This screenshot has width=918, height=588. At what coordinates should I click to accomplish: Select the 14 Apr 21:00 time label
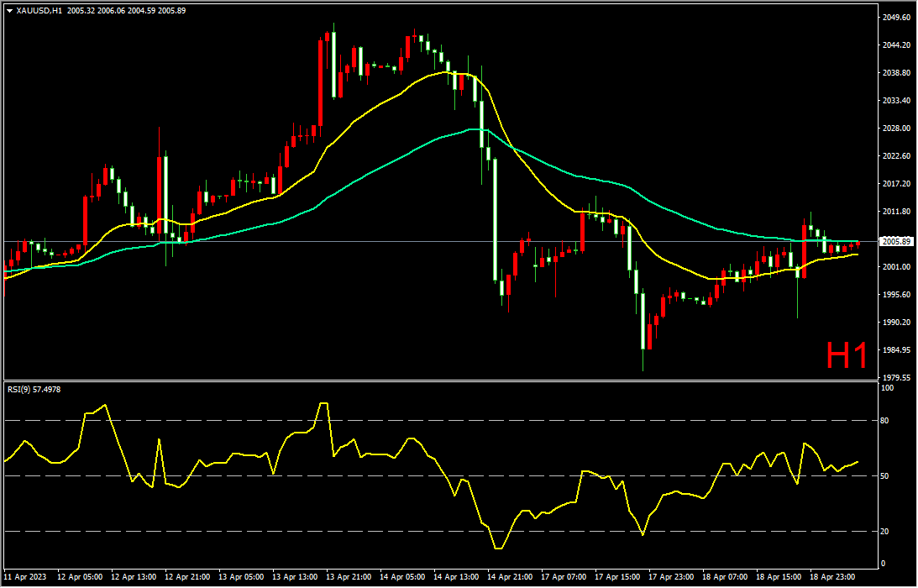(509, 577)
